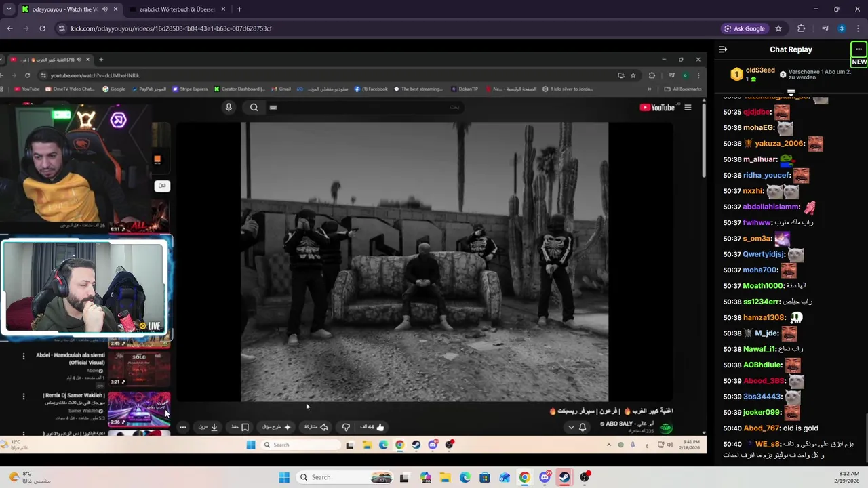Open Remix Dj Samer Wakileh thumbnail
This screenshot has width=868, height=488.
point(138,409)
